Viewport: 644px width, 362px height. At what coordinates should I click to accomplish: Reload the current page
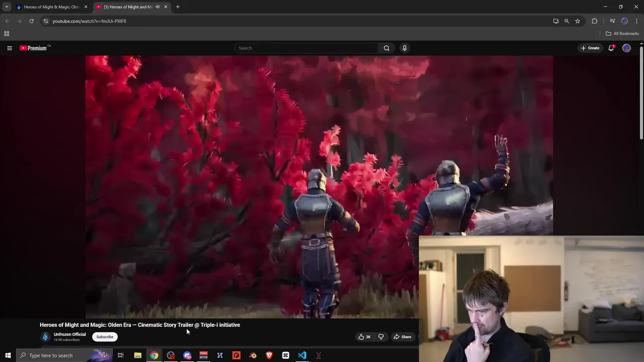[31, 21]
